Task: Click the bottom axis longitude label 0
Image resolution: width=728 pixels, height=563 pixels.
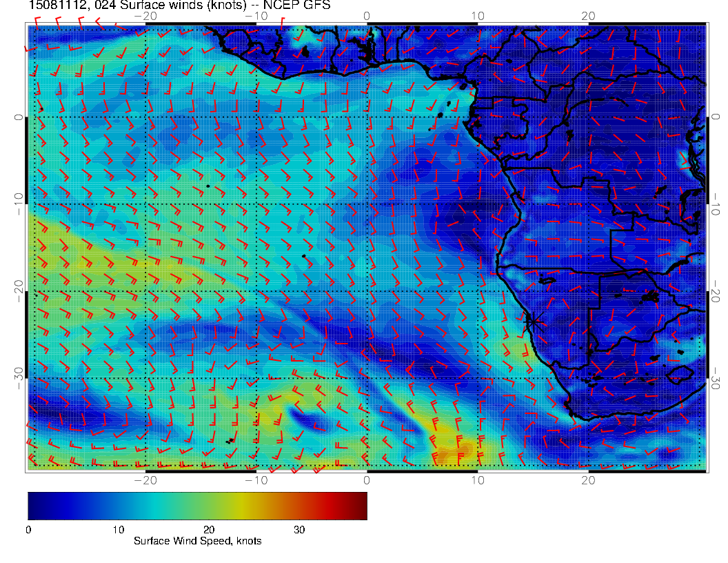Action: coord(367,480)
